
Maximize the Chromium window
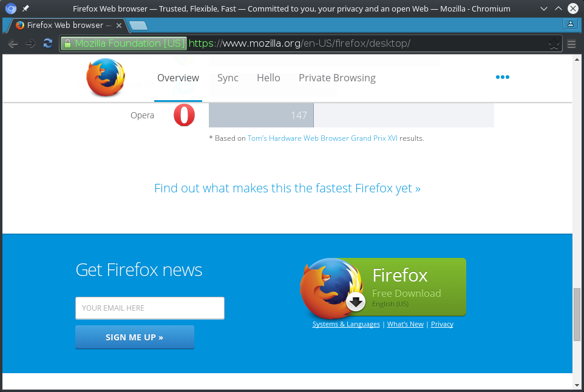point(559,8)
